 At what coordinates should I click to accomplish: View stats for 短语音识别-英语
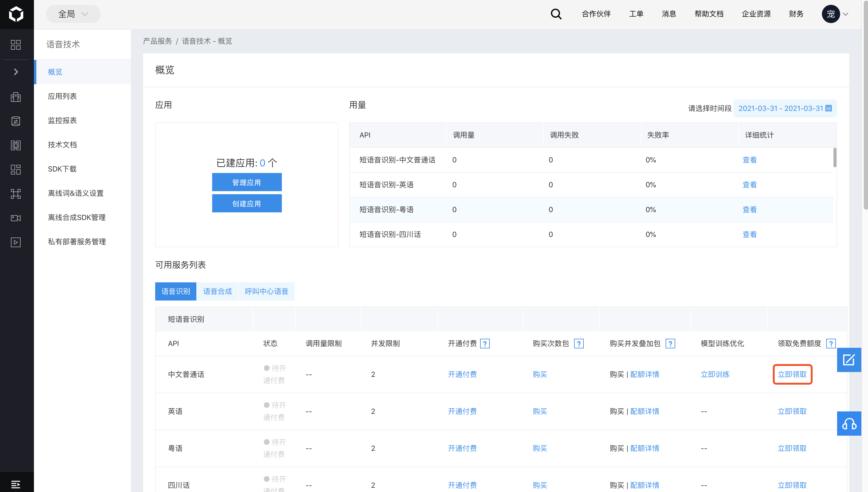pos(749,185)
